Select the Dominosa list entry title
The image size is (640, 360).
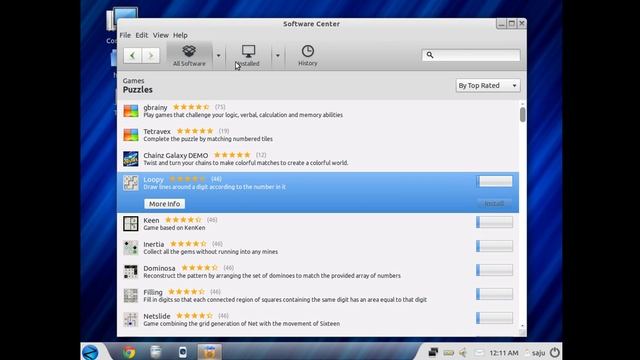[x=159, y=268]
